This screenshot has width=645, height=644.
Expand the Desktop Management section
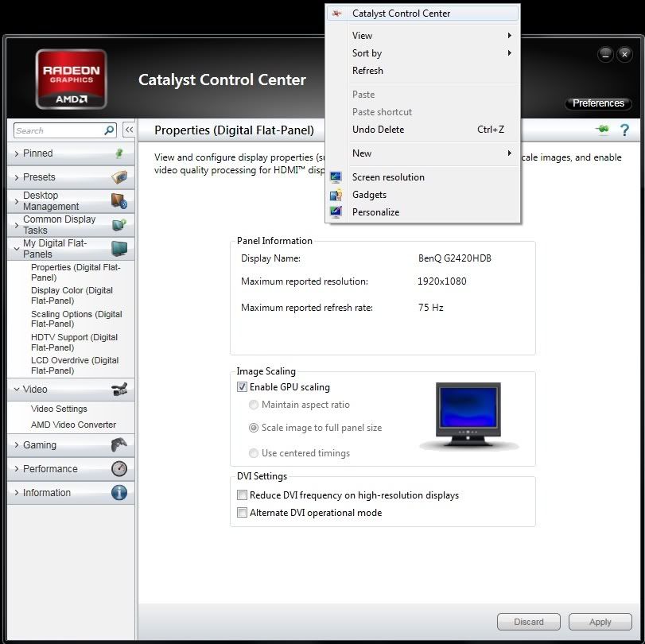(71, 200)
